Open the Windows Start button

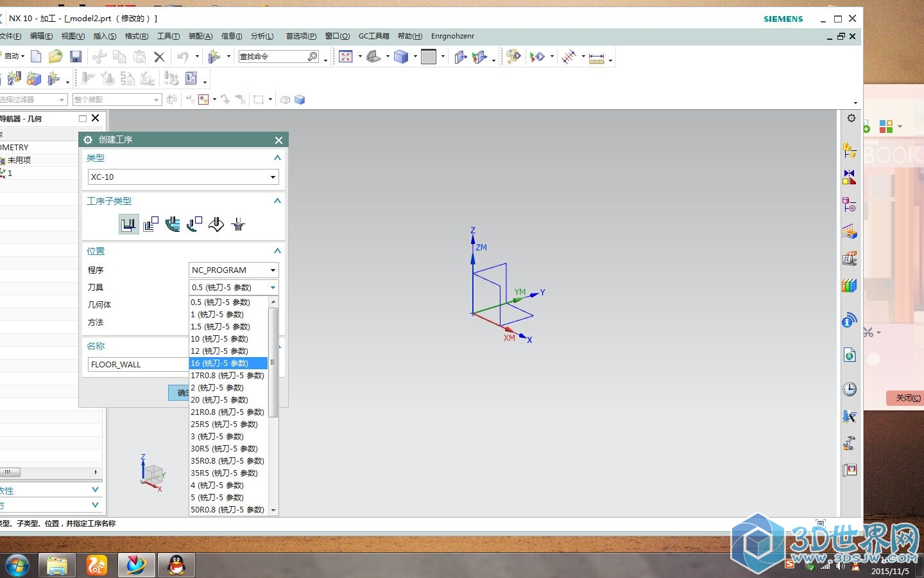click(x=17, y=565)
